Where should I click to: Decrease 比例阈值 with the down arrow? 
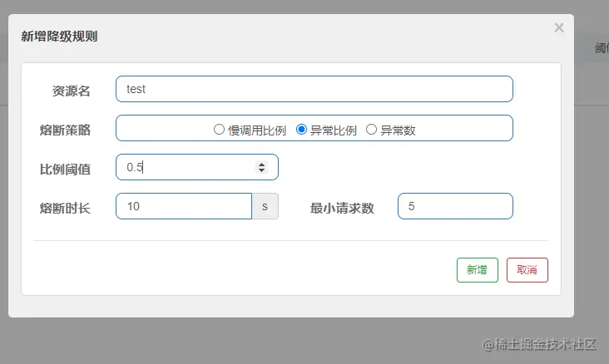(262, 170)
